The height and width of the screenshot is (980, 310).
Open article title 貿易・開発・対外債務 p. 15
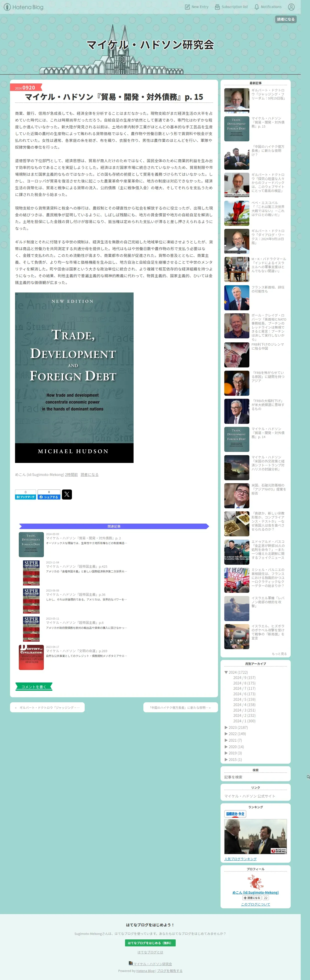pos(114,97)
